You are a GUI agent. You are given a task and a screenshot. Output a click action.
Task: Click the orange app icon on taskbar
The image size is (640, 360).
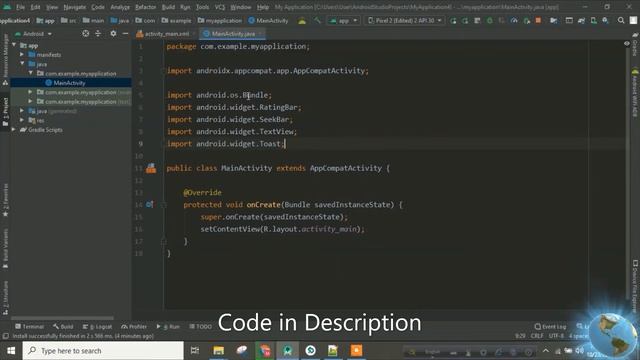(356, 351)
